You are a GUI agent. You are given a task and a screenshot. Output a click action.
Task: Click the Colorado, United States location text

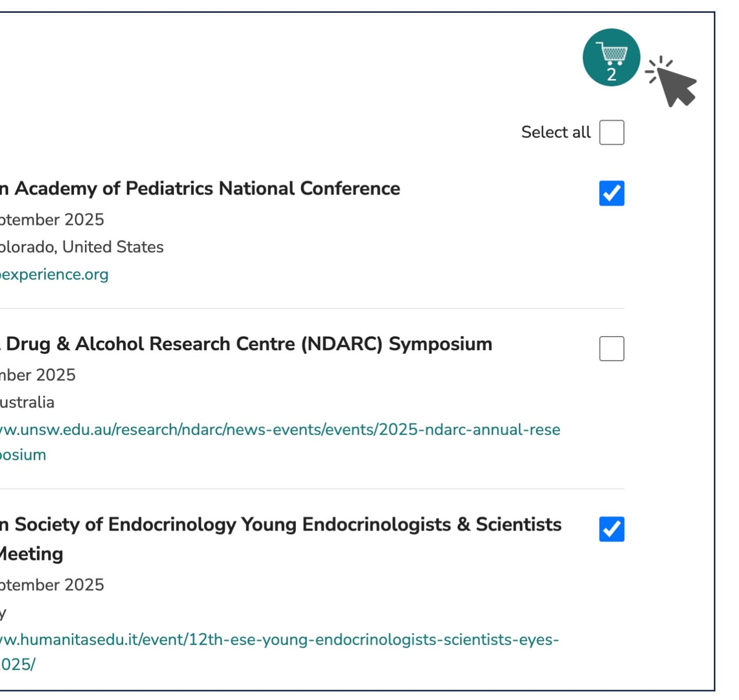tap(82, 247)
